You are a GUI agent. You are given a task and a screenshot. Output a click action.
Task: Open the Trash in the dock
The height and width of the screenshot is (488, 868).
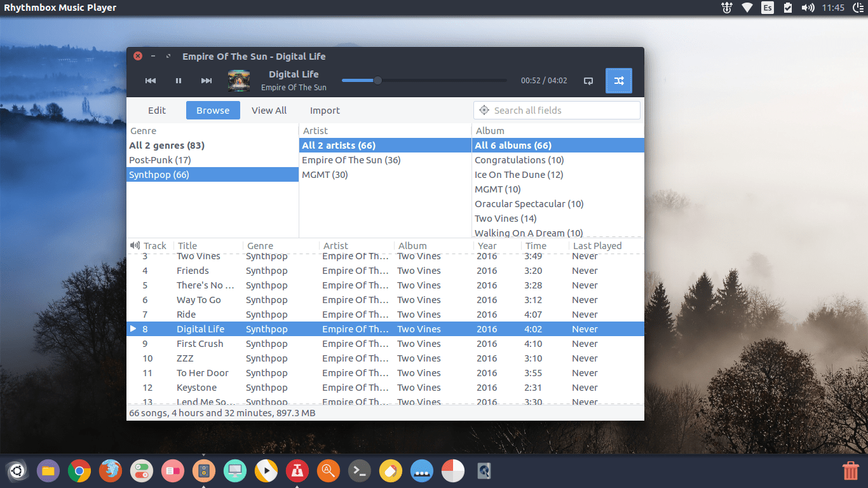850,471
